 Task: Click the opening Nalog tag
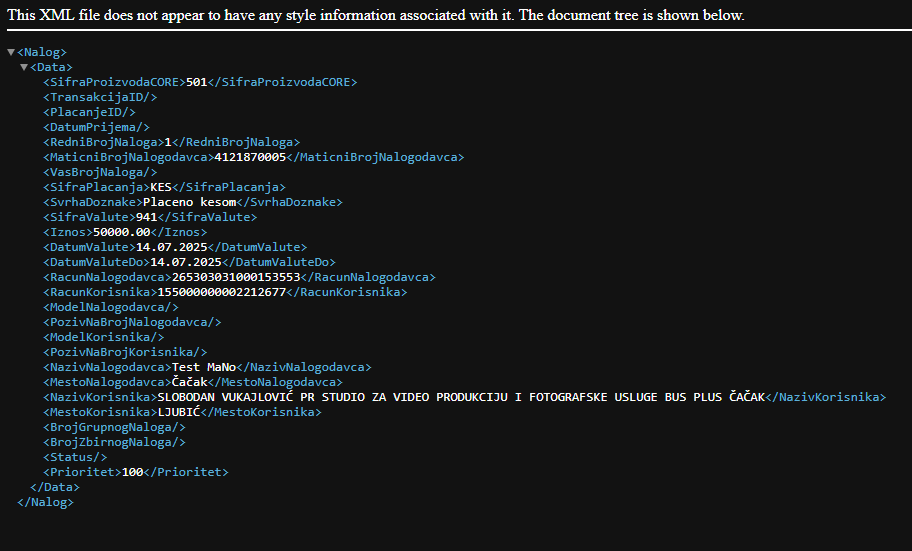coord(42,52)
